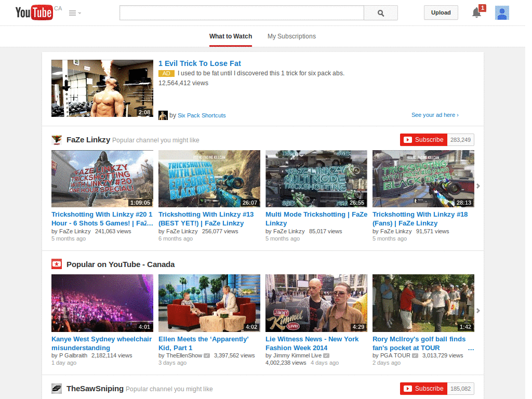This screenshot has height=399, width=532.
Task: Open the guide hamburger menu
Action: (x=75, y=13)
